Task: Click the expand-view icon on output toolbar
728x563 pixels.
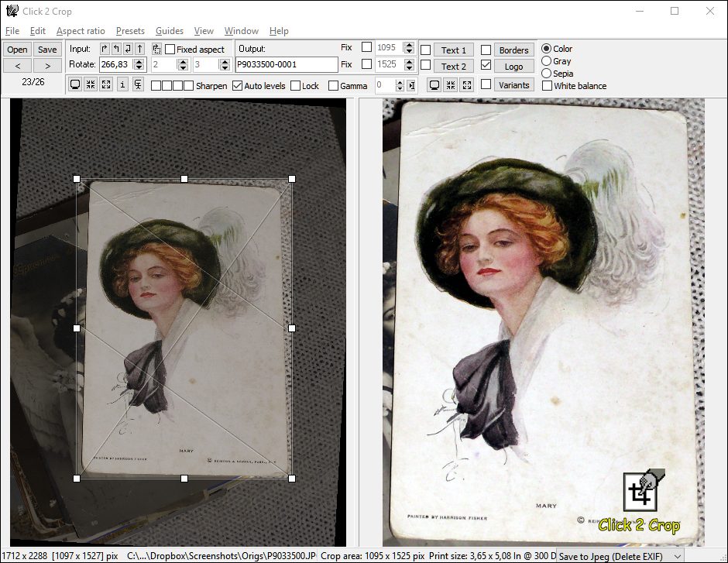Action: (465, 84)
